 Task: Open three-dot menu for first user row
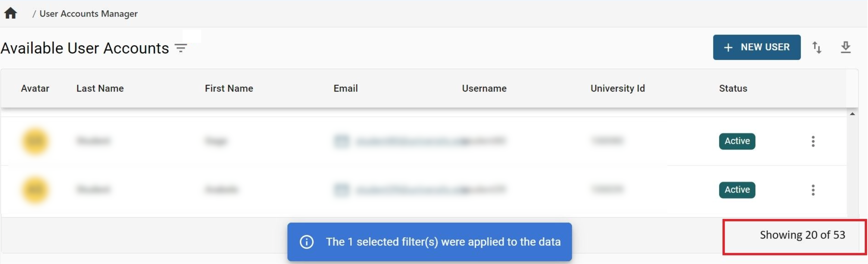coord(813,141)
